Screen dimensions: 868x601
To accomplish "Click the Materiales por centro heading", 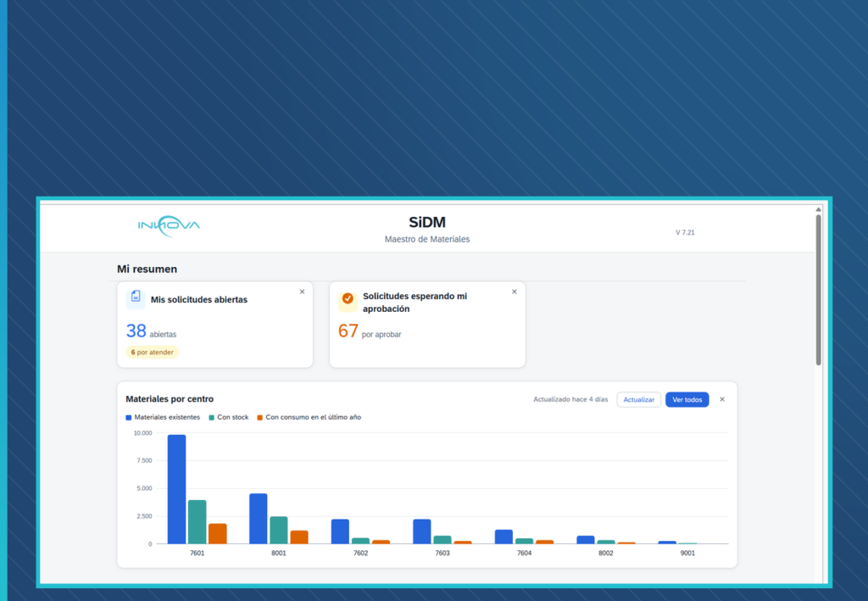I will coord(170,399).
